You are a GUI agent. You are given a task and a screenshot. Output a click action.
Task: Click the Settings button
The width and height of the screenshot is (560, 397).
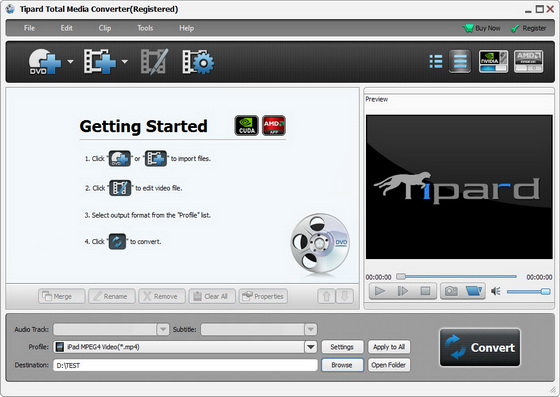pyautogui.click(x=342, y=347)
